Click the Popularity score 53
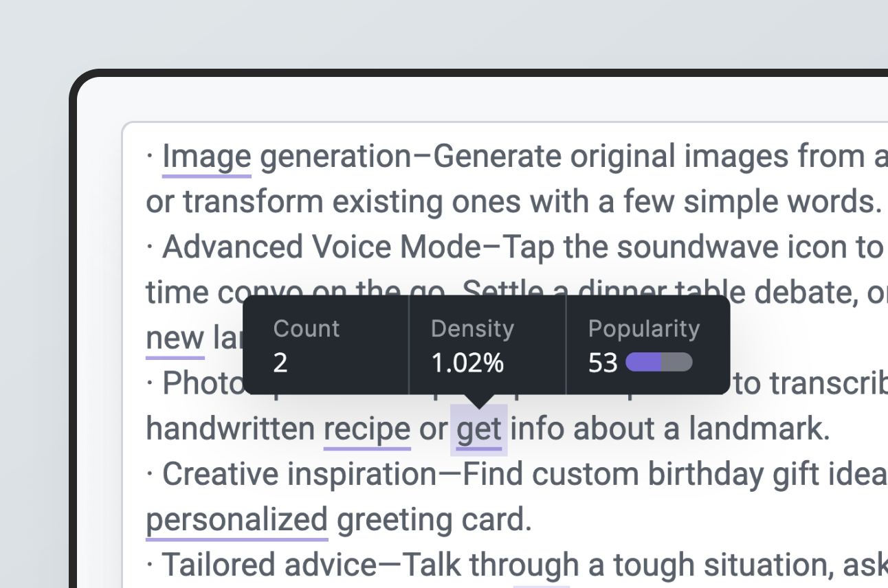 click(x=603, y=363)
